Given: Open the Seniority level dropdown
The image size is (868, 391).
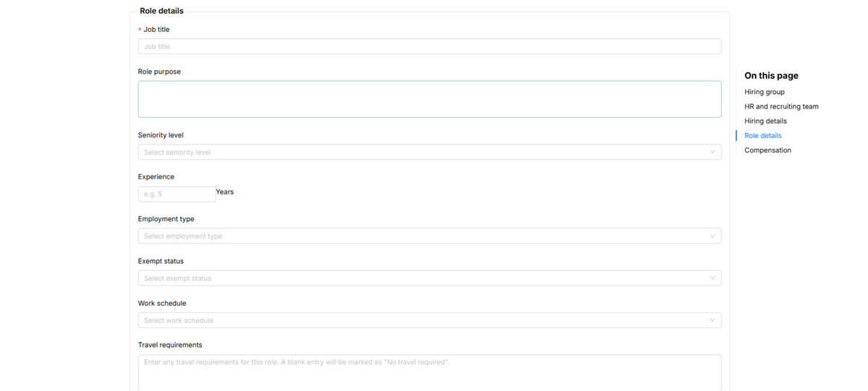Looking at the screenshot, I should [430, 152].
